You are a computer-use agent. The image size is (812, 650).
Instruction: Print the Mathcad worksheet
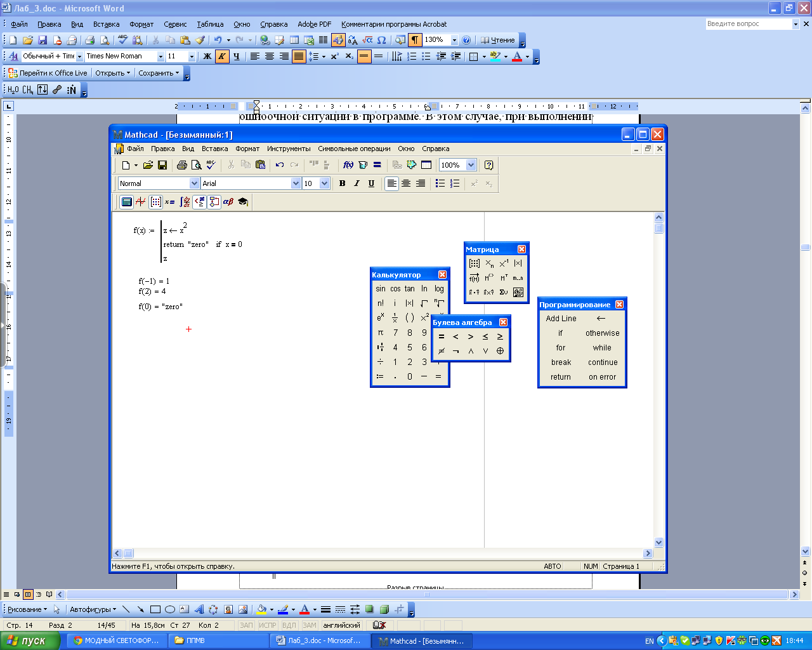182,165
